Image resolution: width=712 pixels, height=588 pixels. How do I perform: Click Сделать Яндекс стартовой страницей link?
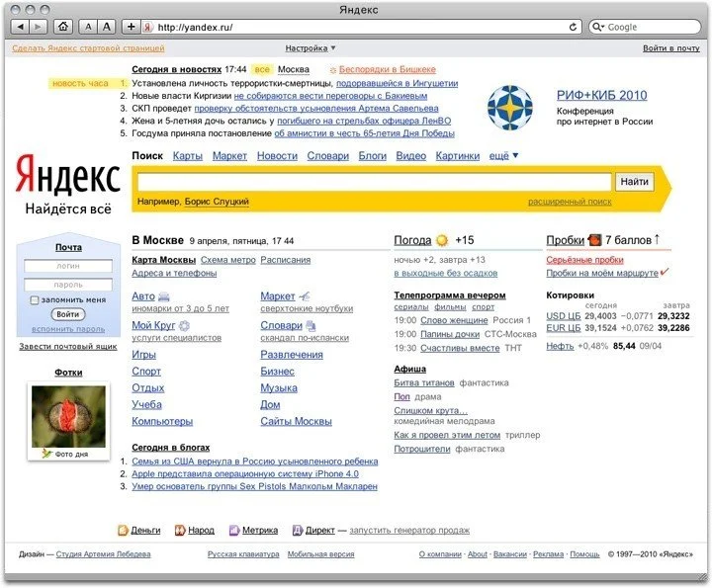(x=88, y=48)
